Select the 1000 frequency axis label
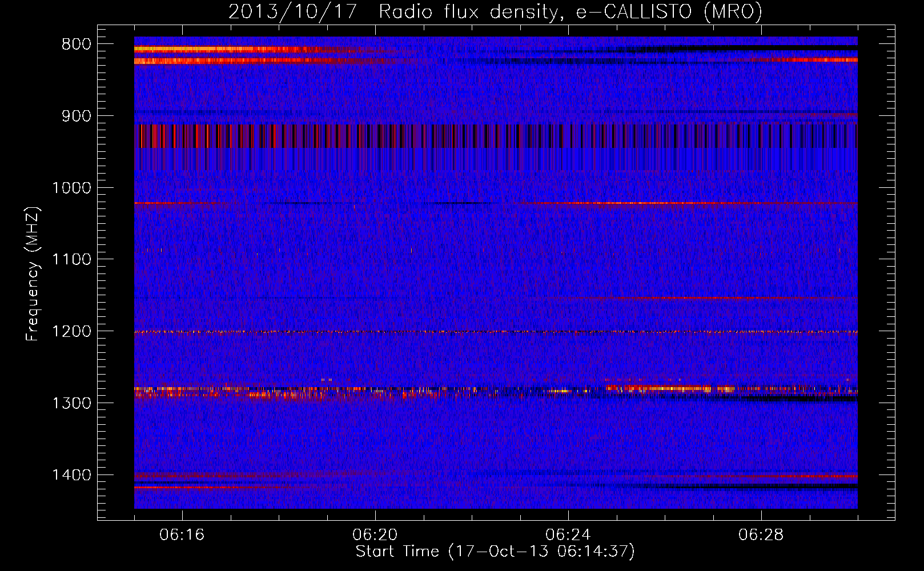The height and width of the screenshot is (571, 924). [71, 188]
